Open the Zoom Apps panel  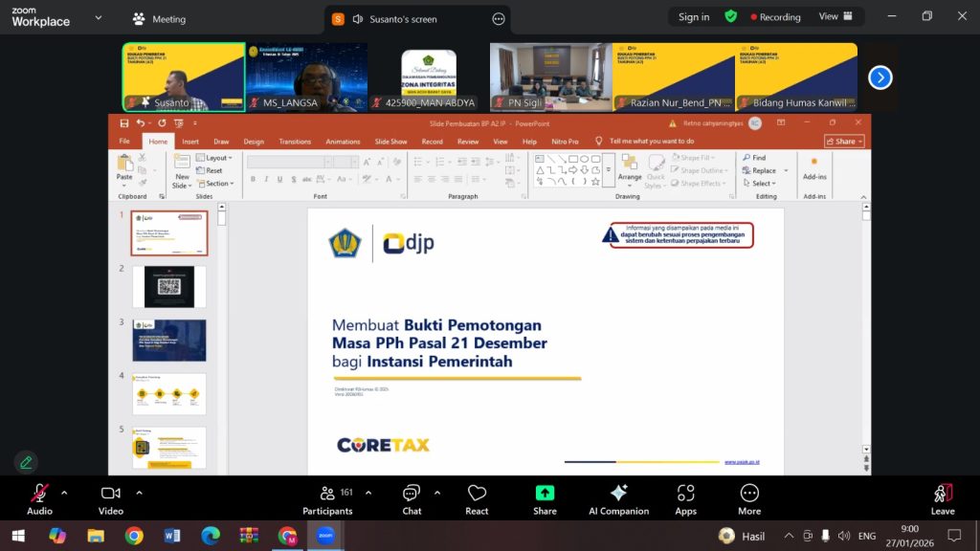click(x=685, y=497)
